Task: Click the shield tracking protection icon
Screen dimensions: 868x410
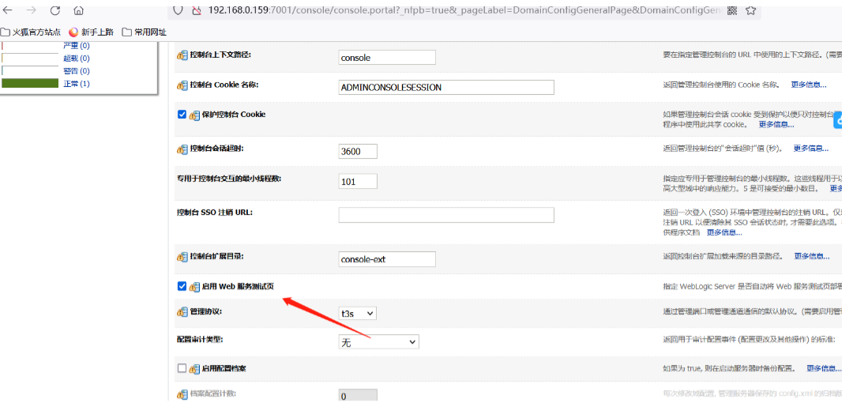Action: pos(178,10)
